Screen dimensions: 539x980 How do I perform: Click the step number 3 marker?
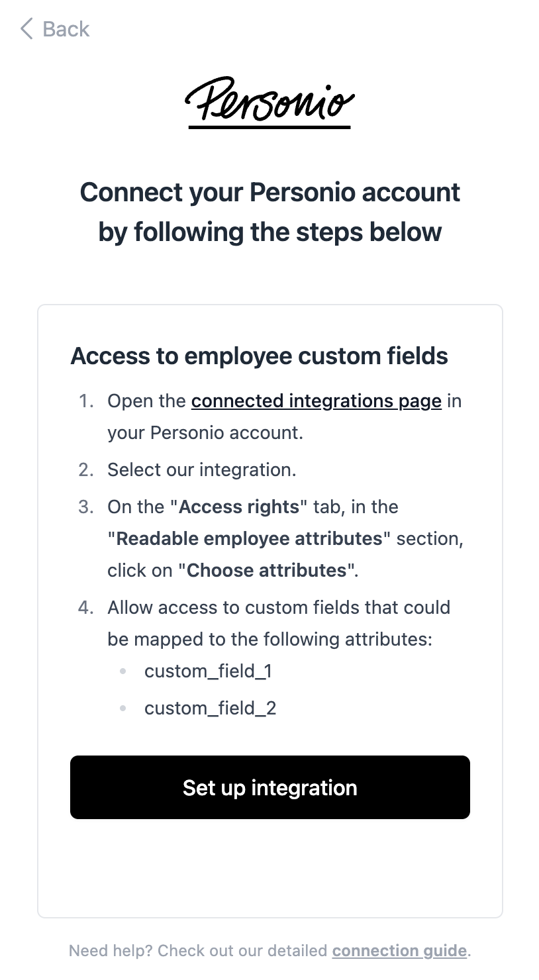pyautogui.click(x=86, y=507)
